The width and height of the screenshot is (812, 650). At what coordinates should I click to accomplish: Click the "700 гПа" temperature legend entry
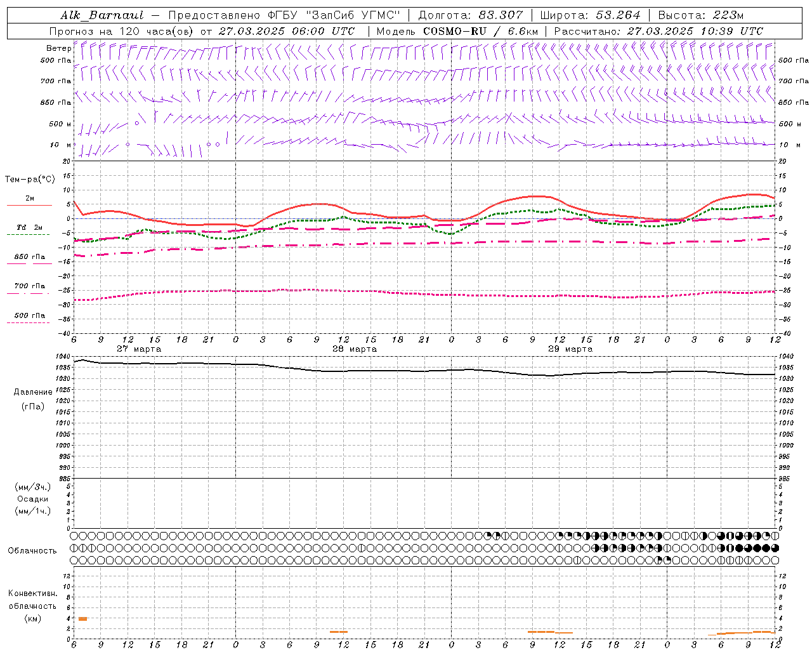point(30,286)
